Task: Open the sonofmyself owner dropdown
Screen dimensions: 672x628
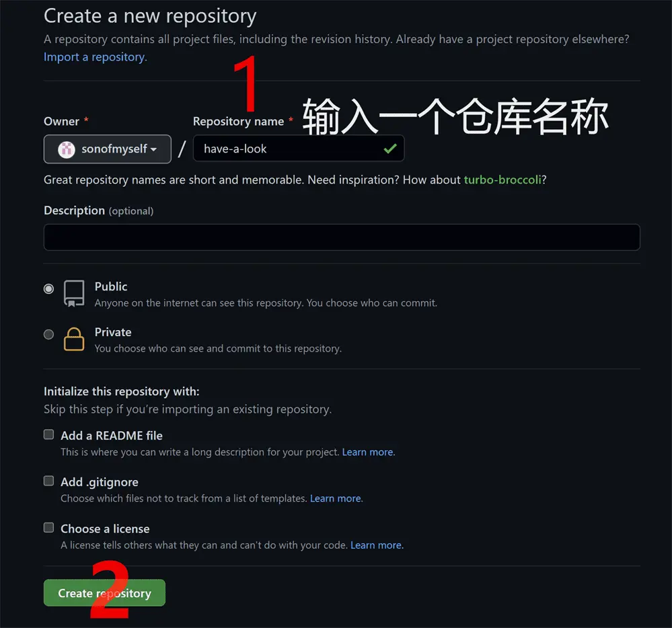Action: (108, 149)
